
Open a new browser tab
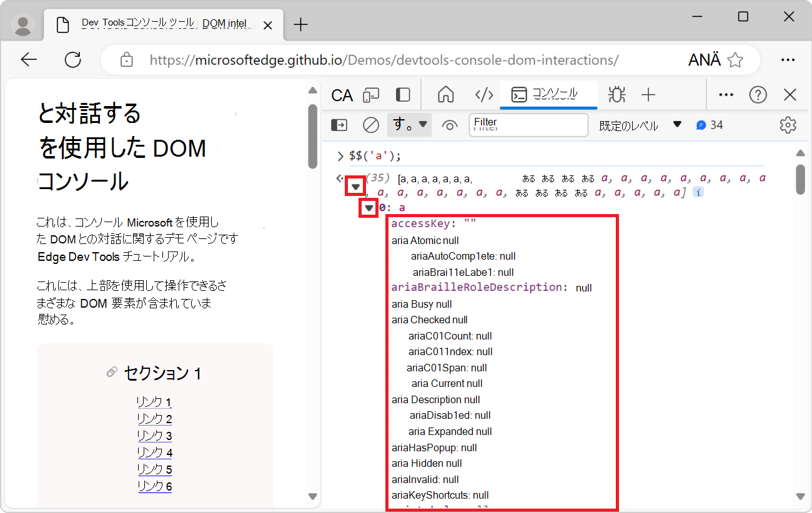(301, 25)
